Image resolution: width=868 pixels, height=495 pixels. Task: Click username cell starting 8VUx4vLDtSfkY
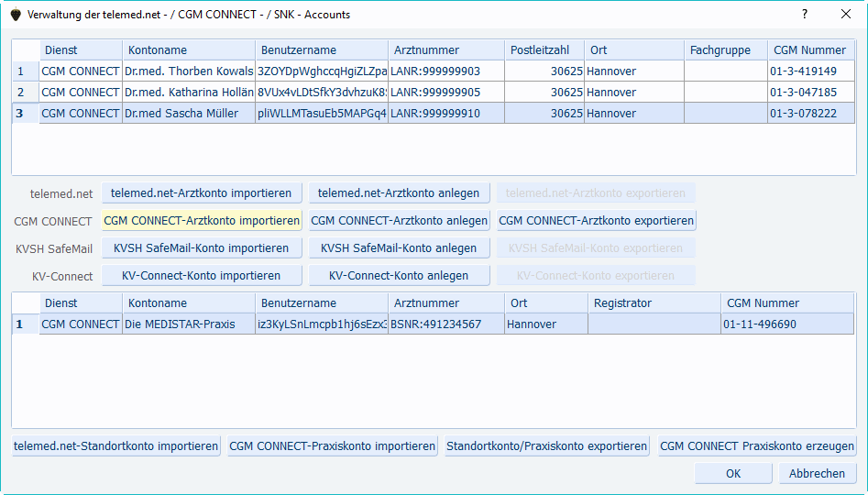tap(322, 92)
